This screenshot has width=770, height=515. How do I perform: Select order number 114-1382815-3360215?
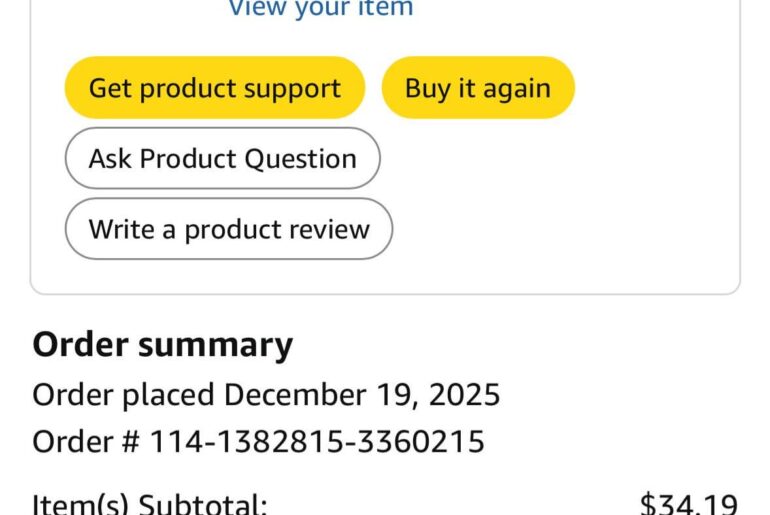pyautogui.click(x=317, y=441)
